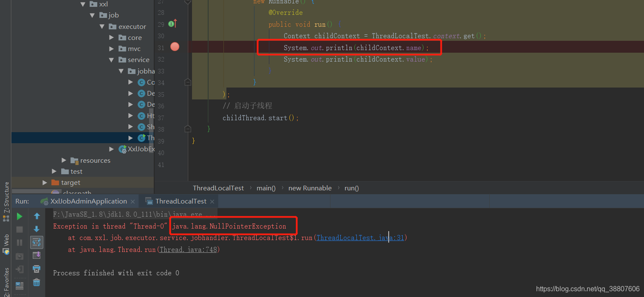This screenshot has height=297, width=644.
Task: Toggle the breakpoint on line 31
Action: (x=175, y=47)
